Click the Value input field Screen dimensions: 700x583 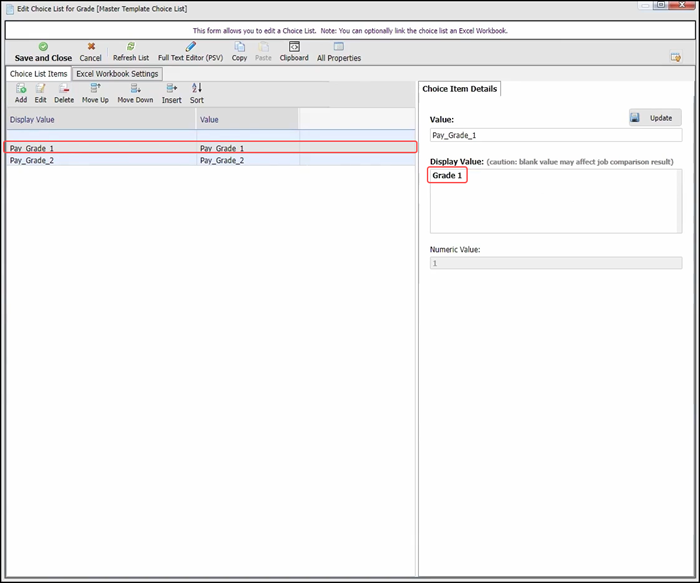(555, 135)
